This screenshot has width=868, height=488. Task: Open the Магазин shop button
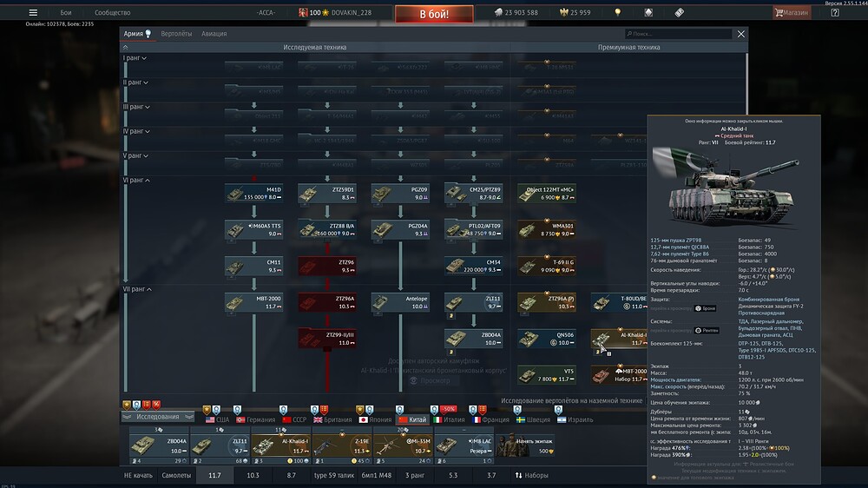pos(792,12)
